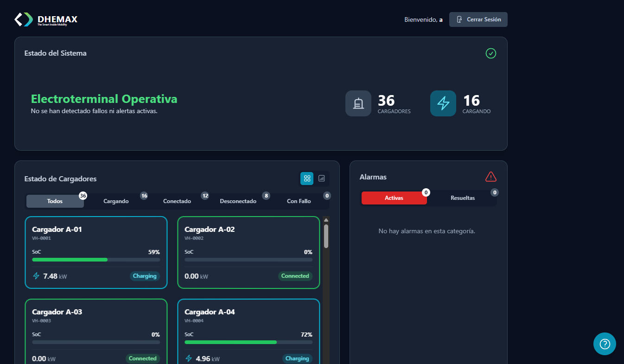Switch to the bar chart view icon
The width and height of the screenshot is (624, 364).
pyautogui.click(x=322, y=179)
